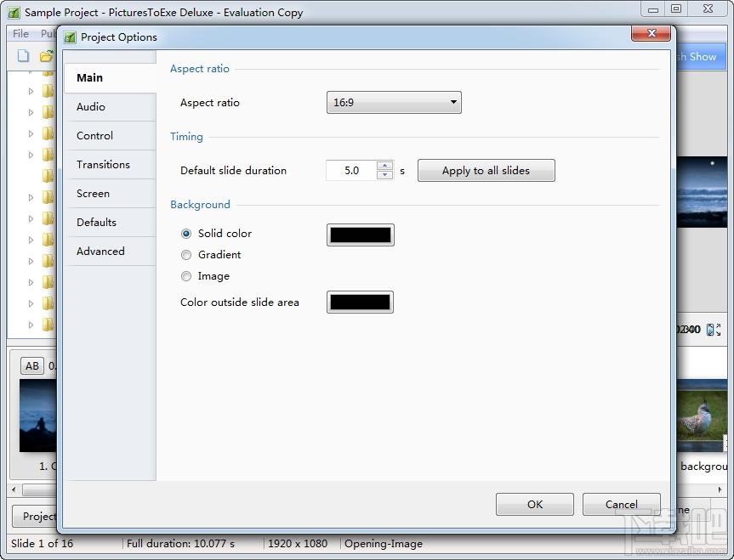This screenshot has width=734, height=560.
Task: Click the fullscreen preview icon beside the timer
Action: 714,330
